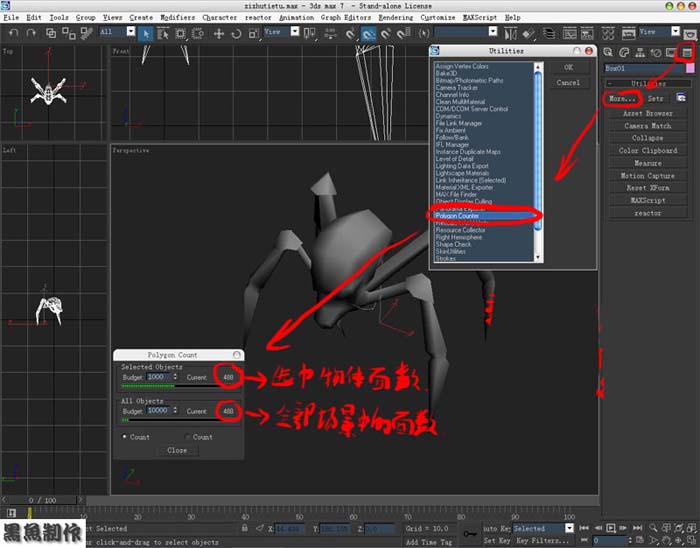Open the Layer Manager icon
Screen dimensions: 700x548
549,33
